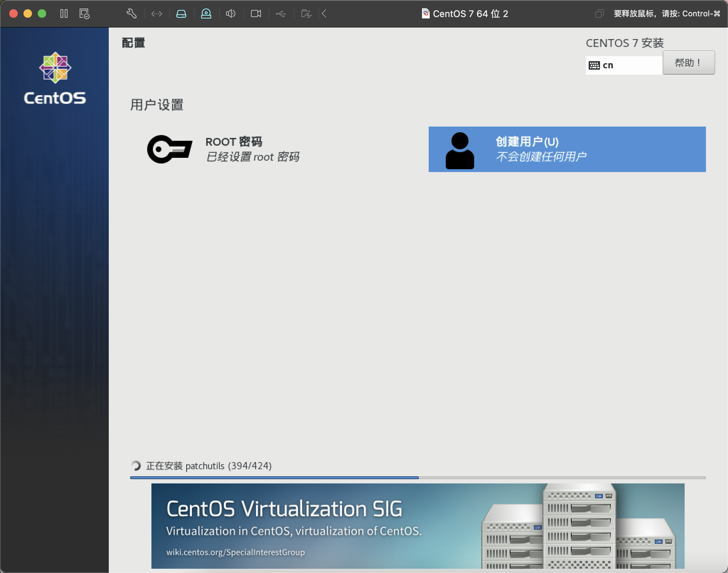Click the CentOS Virtualization SIG banner
The height and width of the screenshot is (573, 728).
point(418,526)
